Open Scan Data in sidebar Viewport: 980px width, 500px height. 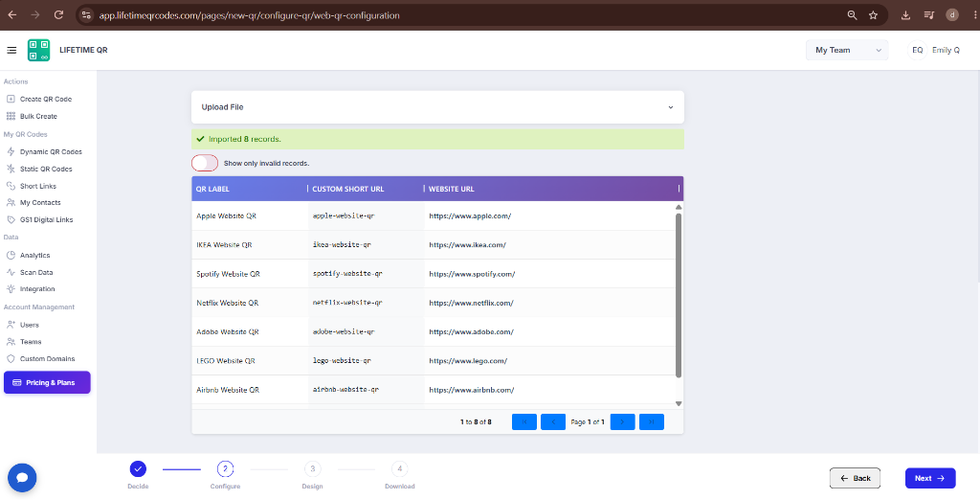(30, 272)
